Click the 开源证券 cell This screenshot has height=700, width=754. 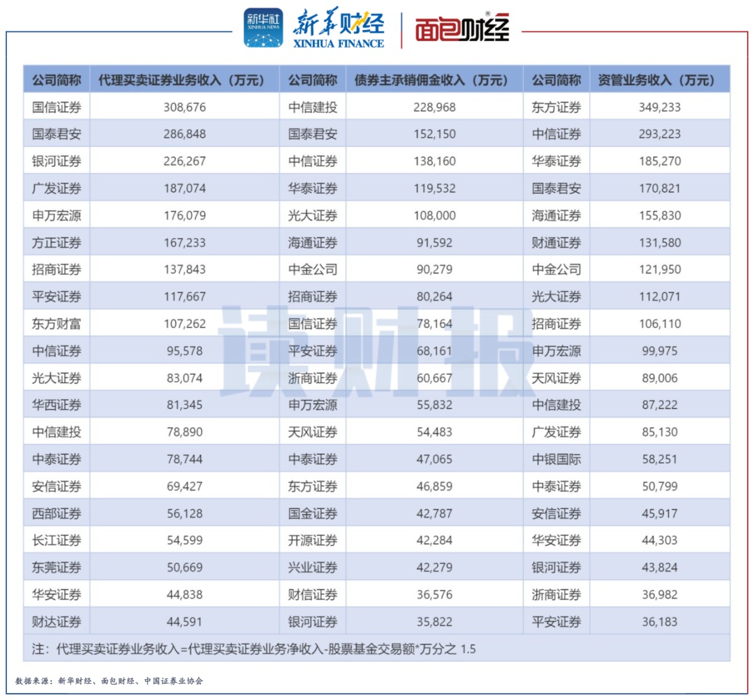[x=313, y=540]
